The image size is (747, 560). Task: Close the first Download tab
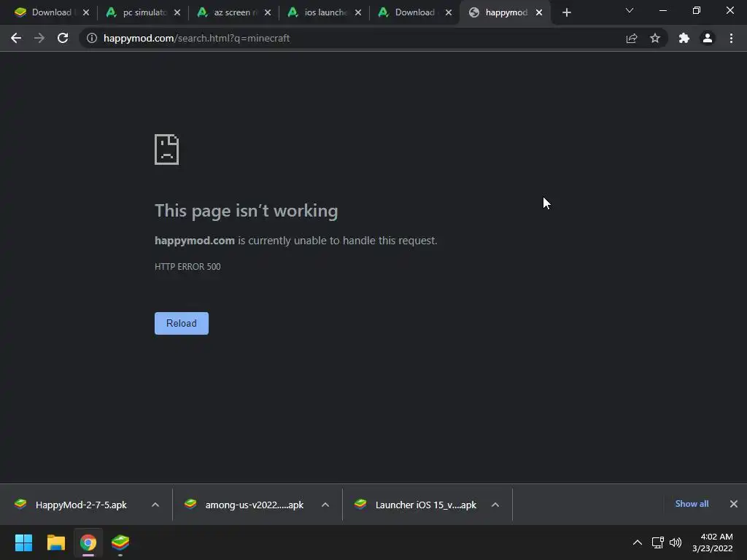[x=86, y=12]
